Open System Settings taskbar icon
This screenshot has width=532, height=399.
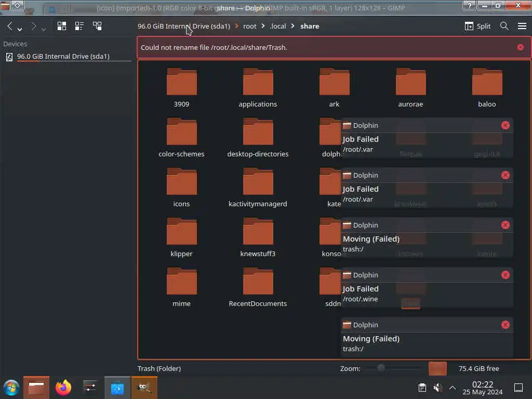click(x=90, y=388)
